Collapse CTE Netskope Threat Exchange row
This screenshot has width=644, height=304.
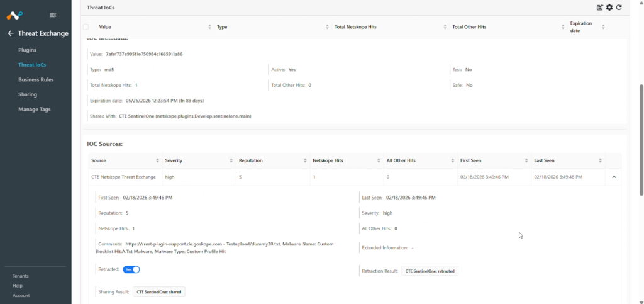(x=614, y=177)
